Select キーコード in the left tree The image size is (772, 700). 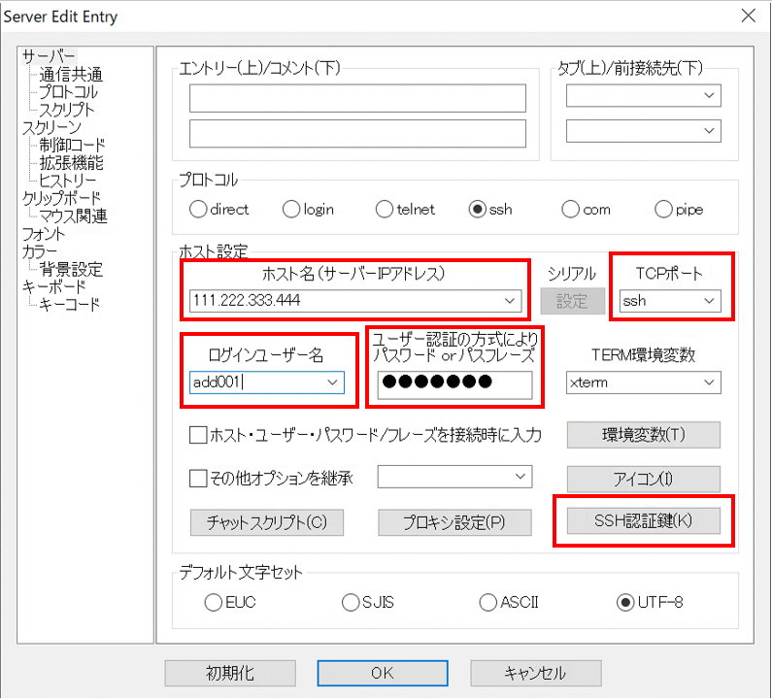(x=70, y=305)
